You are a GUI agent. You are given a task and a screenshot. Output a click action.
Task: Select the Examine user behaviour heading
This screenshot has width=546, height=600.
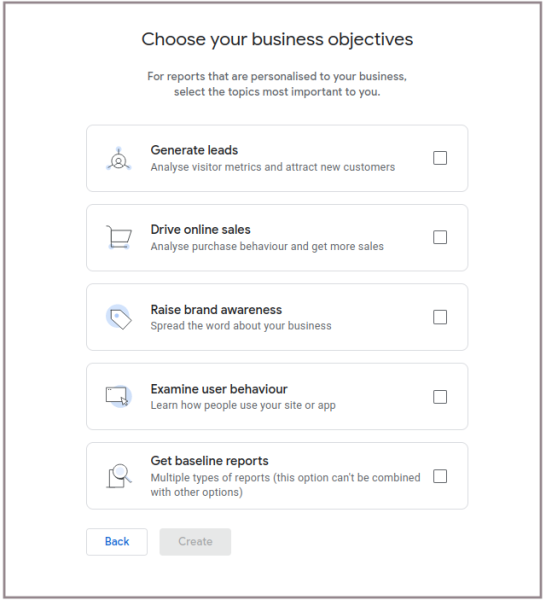tap(219, 389)
